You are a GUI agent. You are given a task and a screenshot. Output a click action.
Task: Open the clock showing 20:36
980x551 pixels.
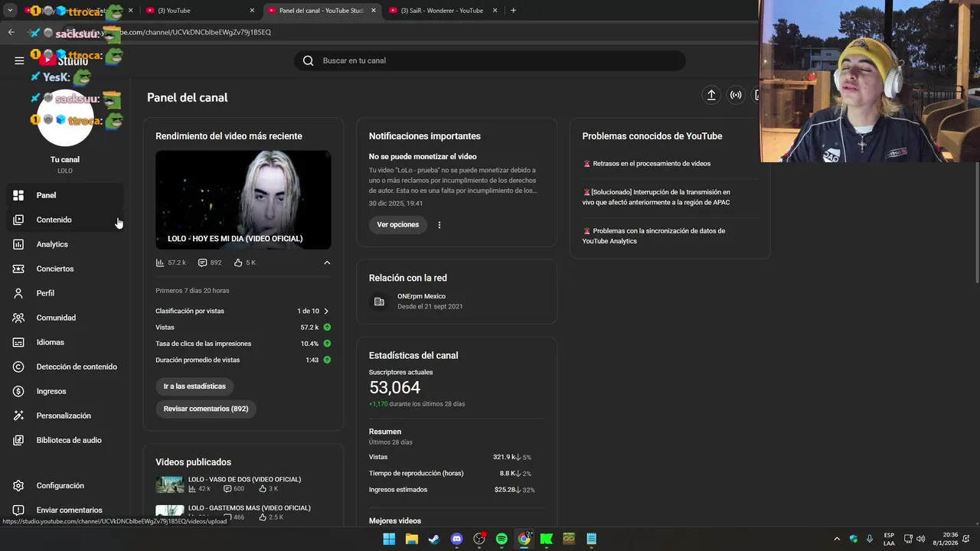946,539
